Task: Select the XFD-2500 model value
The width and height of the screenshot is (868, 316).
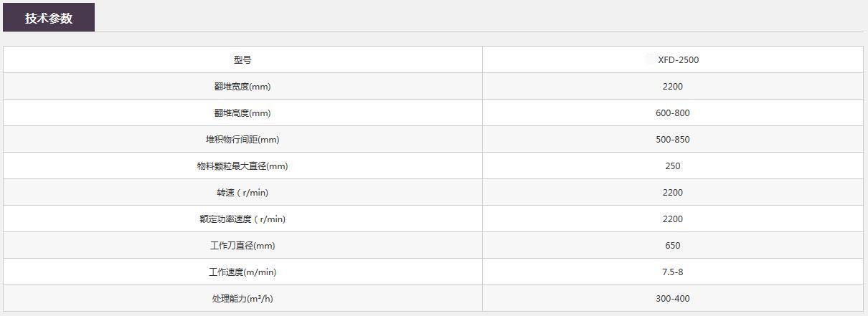Action: [x=677, y=60]
